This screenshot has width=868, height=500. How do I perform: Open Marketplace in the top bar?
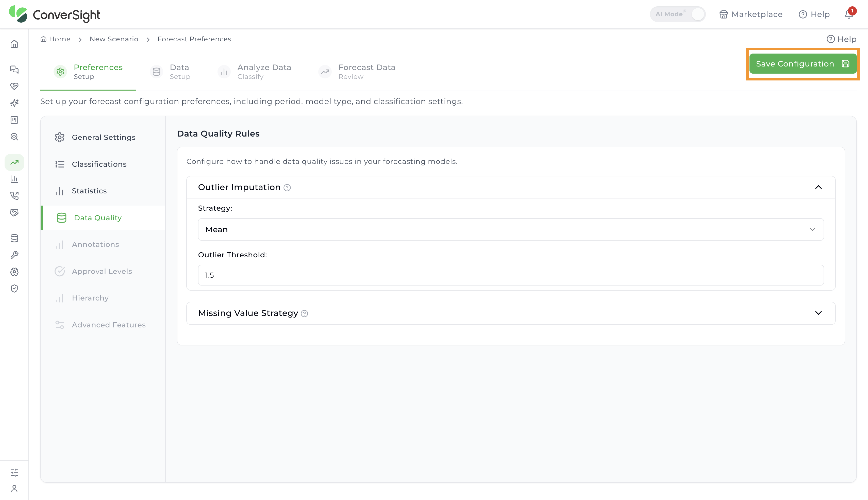(x=751, y=14)
